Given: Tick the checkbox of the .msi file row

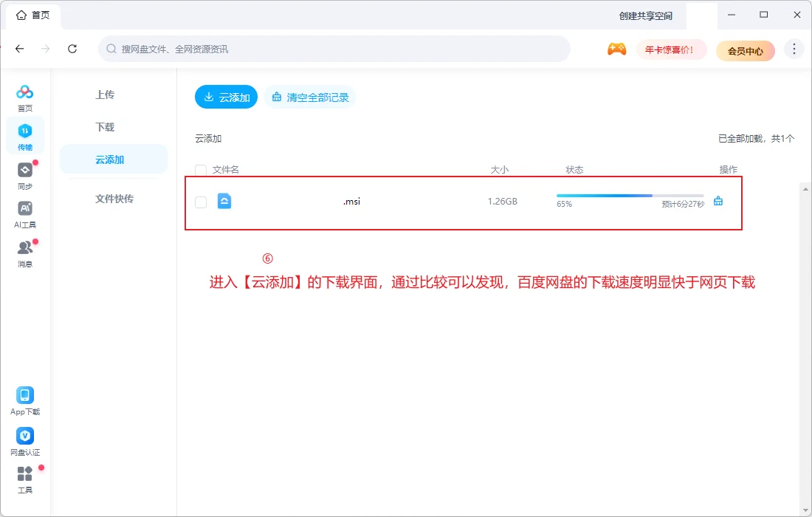Looking at the screenshot, I should click(200, 201).
